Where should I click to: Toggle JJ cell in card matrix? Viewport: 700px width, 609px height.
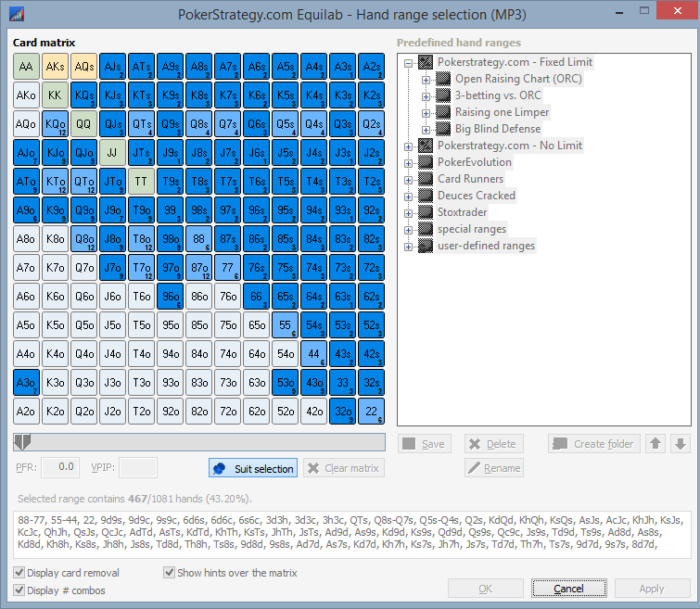click(112, 153)
